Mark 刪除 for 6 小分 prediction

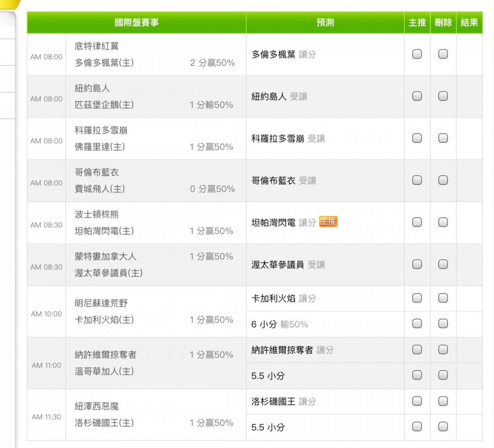click(x=443, y=324)
